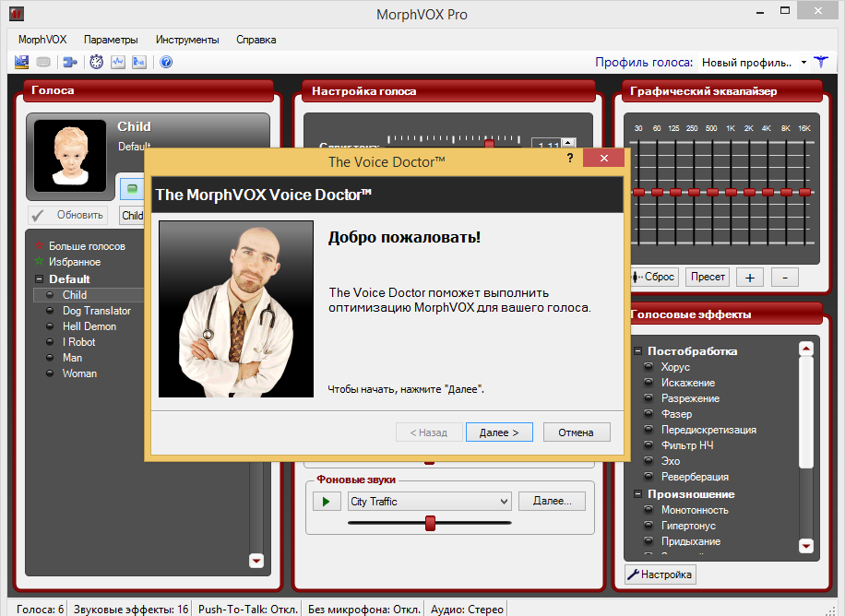Toggle the Придыхание effect
Screen dimensions: 845x616
point(649,541)
